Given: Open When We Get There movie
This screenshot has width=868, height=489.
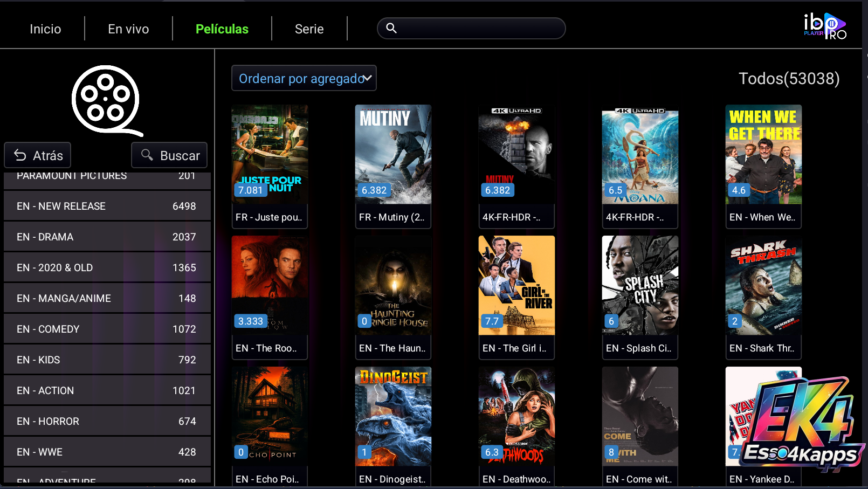Looking at the screenshot, I should pyautogui.click(x=763, y=154).
